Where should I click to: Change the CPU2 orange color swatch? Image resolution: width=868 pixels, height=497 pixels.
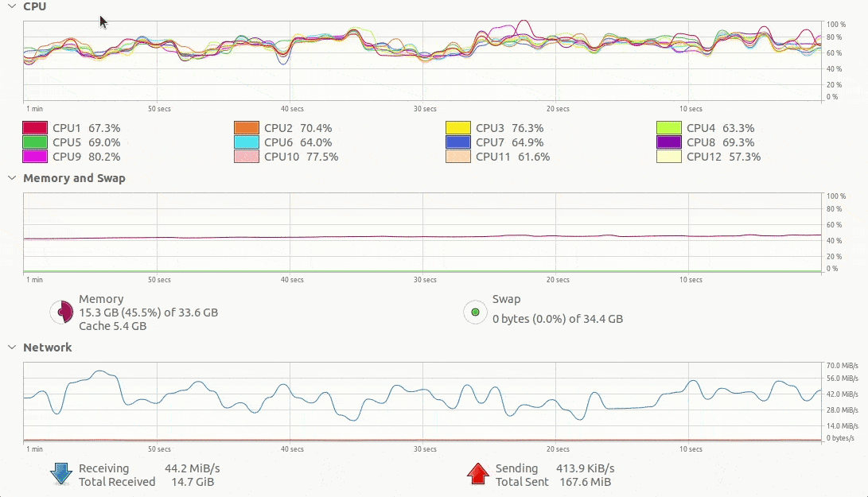(x=247, y=128)
